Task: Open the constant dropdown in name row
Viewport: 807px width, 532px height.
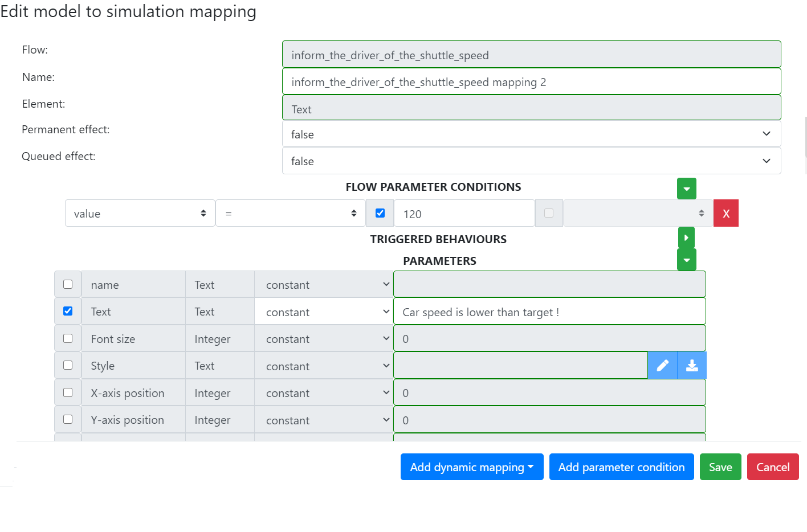Action: [324, 284]
